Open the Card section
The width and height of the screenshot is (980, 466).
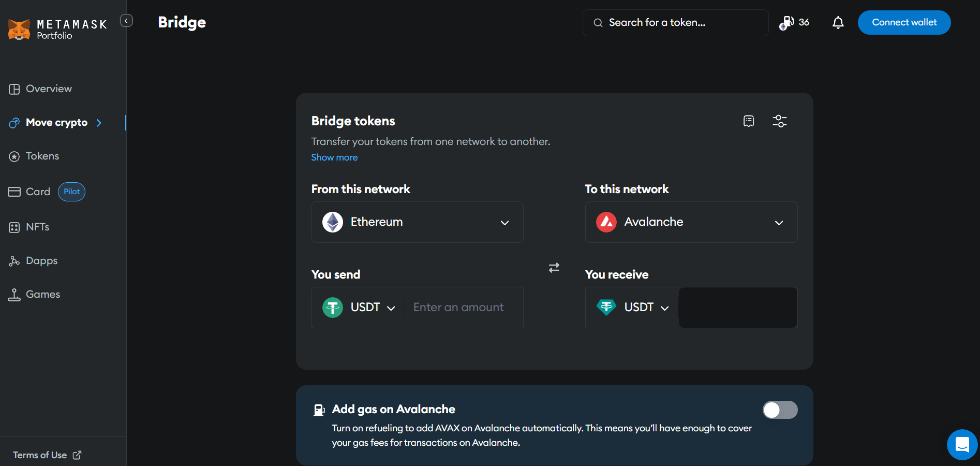point(29,192)
